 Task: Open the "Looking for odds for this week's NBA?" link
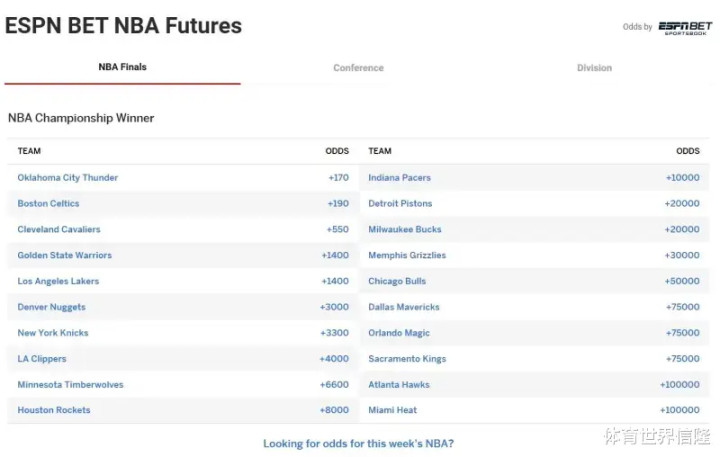click(358, 443)
